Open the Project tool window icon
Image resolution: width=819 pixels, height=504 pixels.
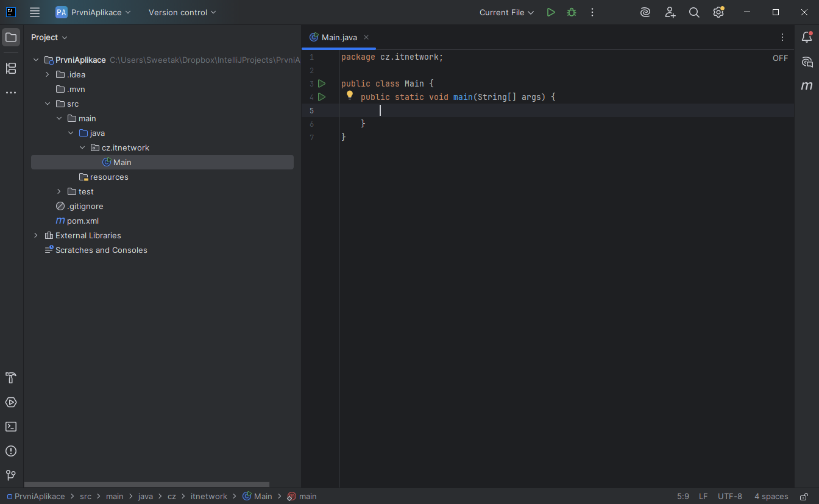tap(11, 37)
